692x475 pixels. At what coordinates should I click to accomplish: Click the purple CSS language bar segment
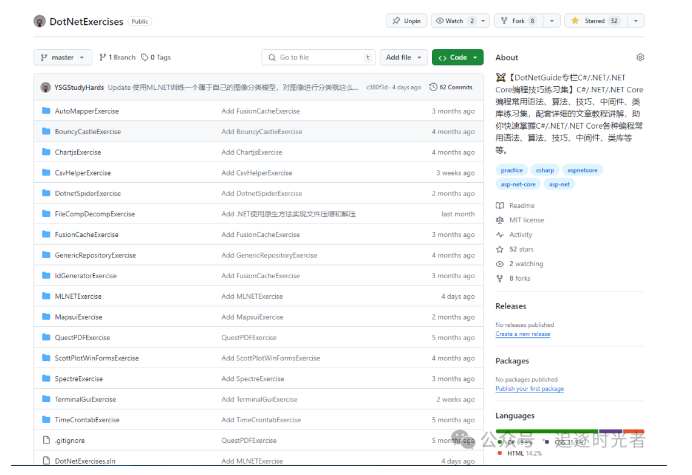coord(611,431)
